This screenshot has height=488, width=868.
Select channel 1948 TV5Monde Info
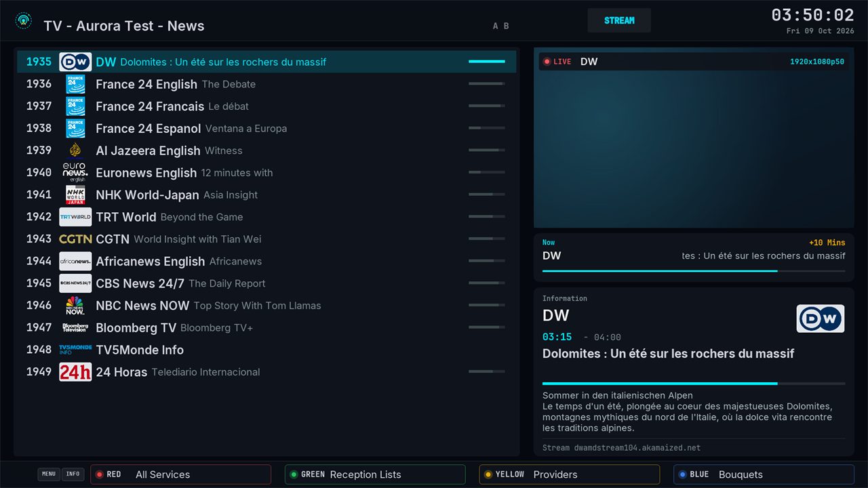pyautogui.click(x=267, y=350)
